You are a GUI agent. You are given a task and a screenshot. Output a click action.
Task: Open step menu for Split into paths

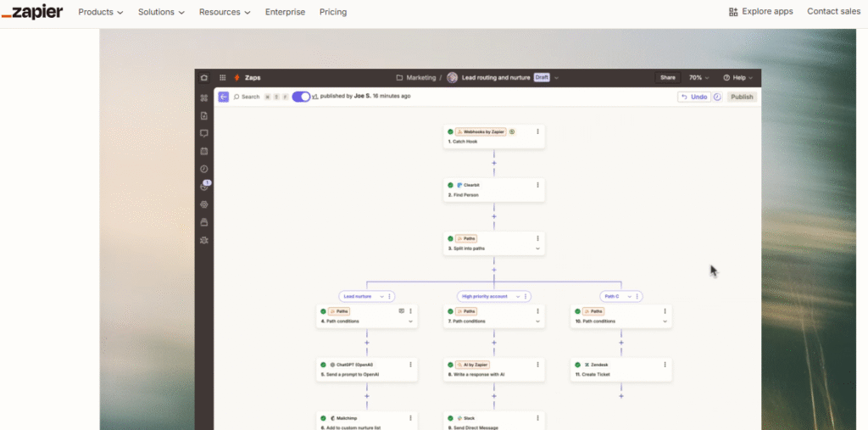coord(537,238)
